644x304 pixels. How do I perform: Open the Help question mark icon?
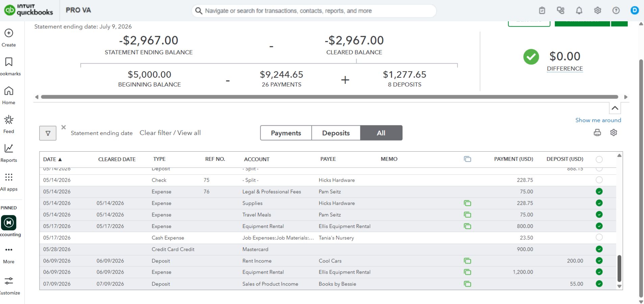pos(616,10)
